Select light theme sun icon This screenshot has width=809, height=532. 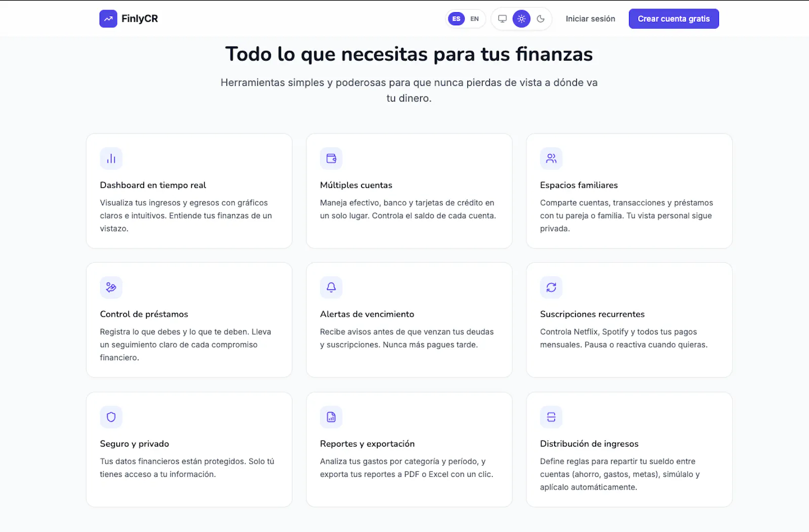(x=521, y=19)
